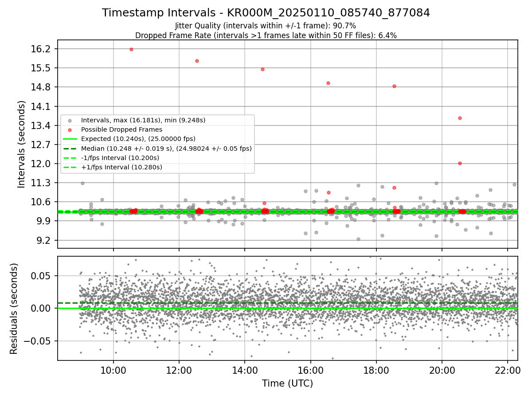The image size is (532, 399).
Task: Click the '0.00' residuals tick label
Action: tap(41, 308)
